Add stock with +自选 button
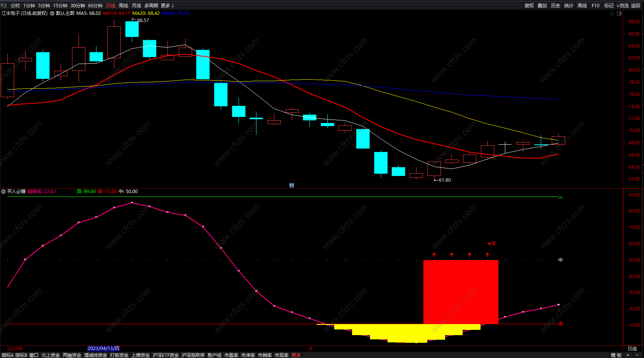 [x=623, y=5]
